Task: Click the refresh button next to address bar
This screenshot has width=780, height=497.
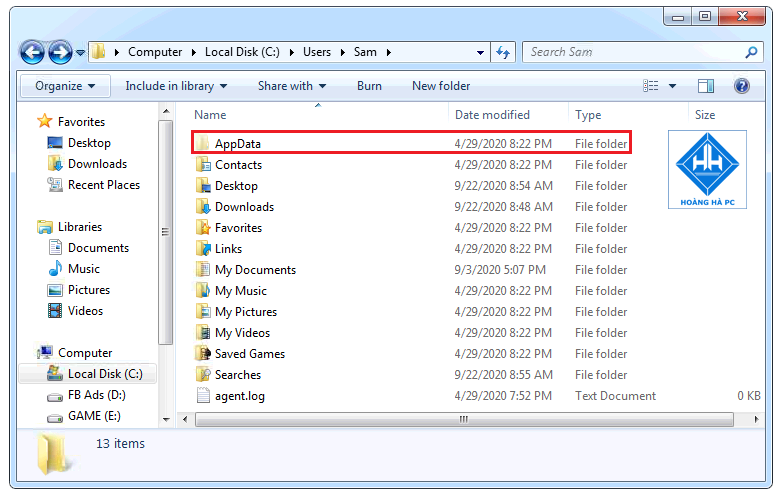Action: 503,52
